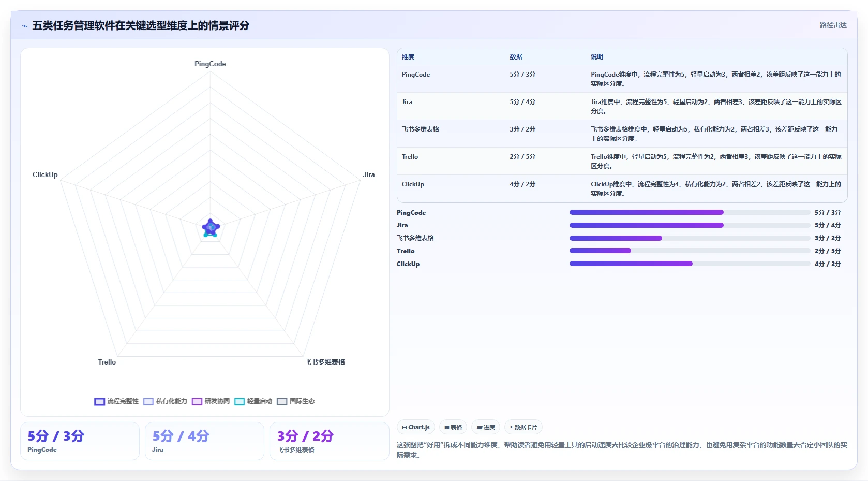
Task: Click the Jira progress bar
Action: click(x=690, y=225)
